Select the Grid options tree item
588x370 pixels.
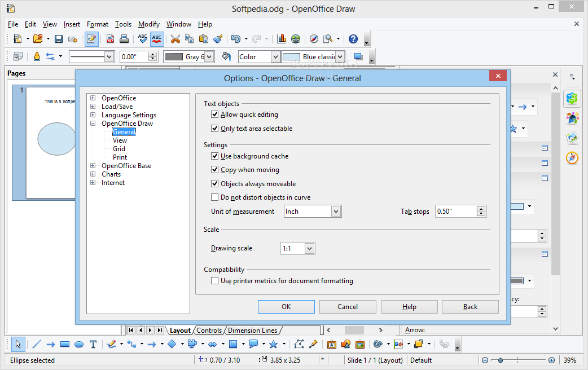coord(119,149)
